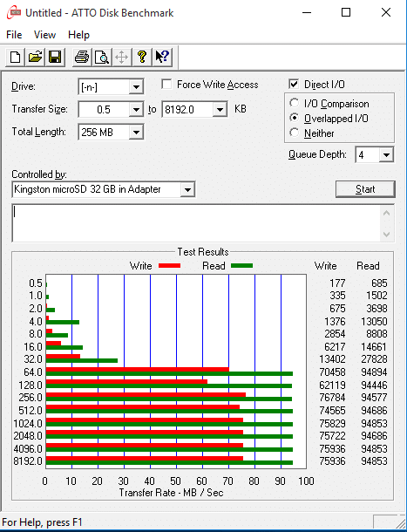Expand the Queue Depth dropdown

point(386,155)
